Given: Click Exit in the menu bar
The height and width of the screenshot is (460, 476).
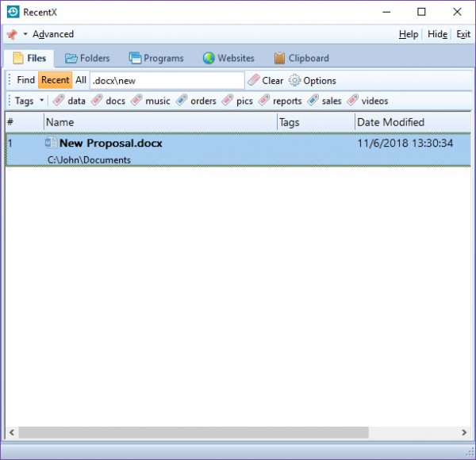Looking at the screenshot, I should tap(463, 34).
